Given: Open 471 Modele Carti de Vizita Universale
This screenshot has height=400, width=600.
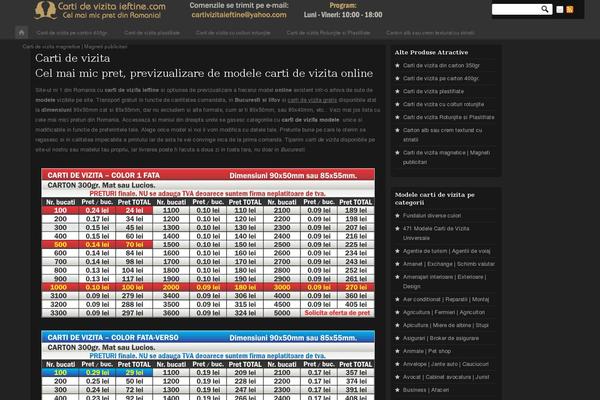Looking at the screenshot, I should [x=436, y=233].
